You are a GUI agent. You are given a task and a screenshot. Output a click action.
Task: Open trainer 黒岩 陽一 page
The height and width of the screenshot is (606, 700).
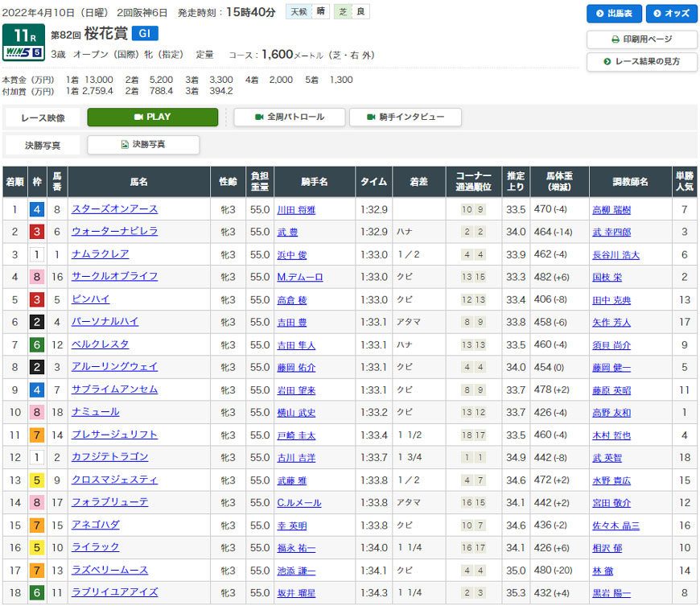pos(611,593)
